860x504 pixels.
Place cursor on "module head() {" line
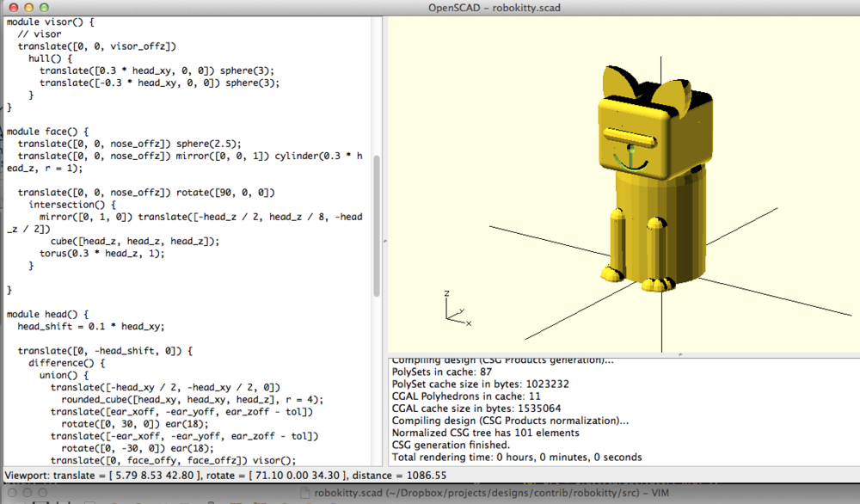click(54, 314)
